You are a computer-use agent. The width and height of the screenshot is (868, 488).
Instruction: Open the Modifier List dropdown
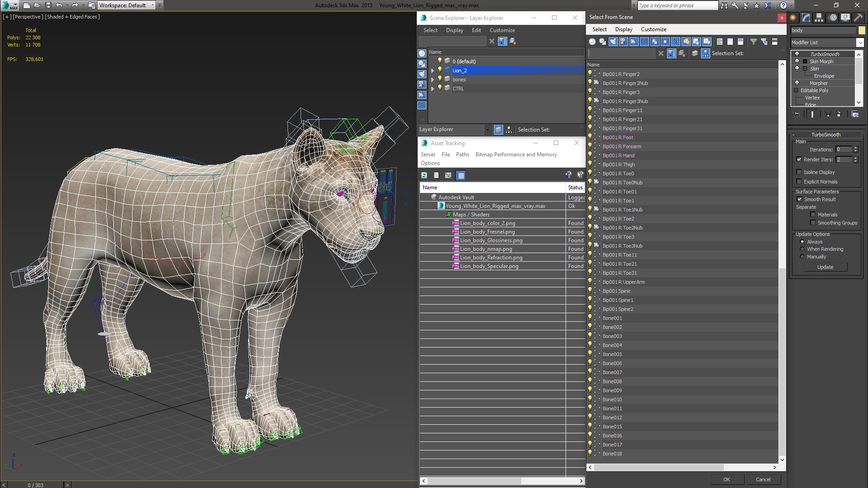click(859, 42)
